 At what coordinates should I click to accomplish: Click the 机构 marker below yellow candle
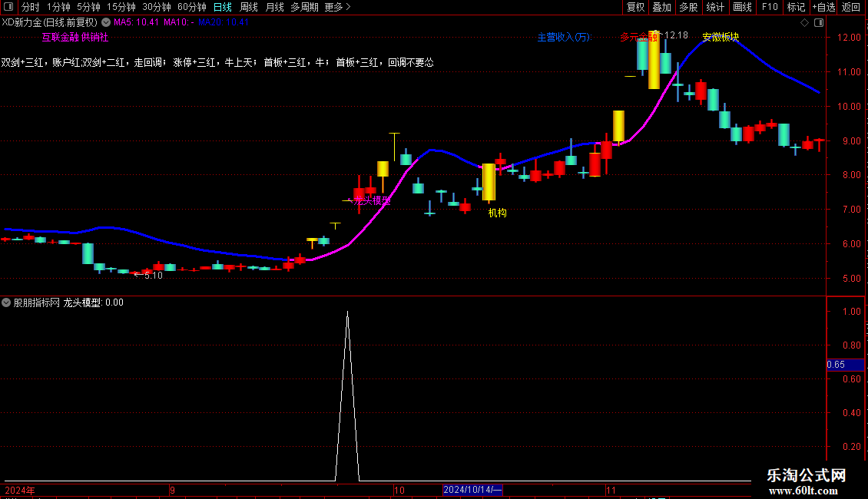pos(497,213)
